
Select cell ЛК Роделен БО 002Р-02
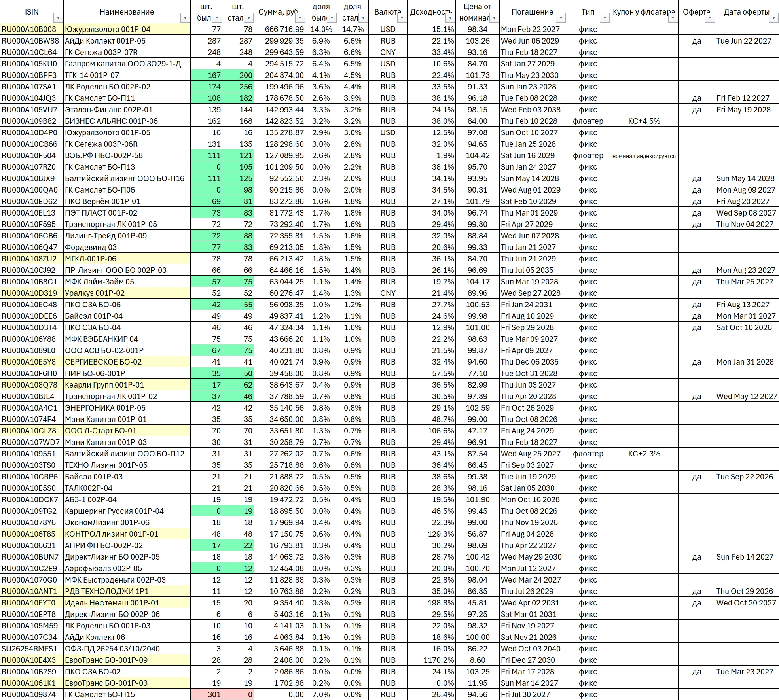[x=127, y=87]
